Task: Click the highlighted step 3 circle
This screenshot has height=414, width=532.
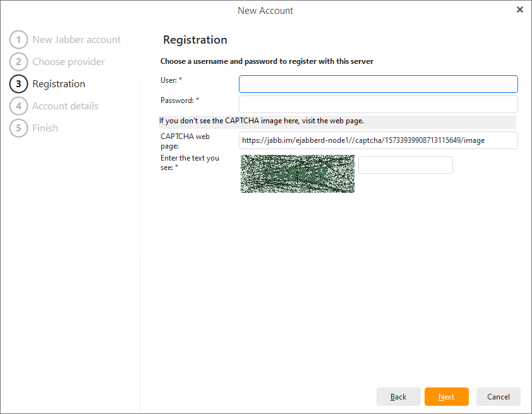Action: pyautogui.click(x=18, y=84)
